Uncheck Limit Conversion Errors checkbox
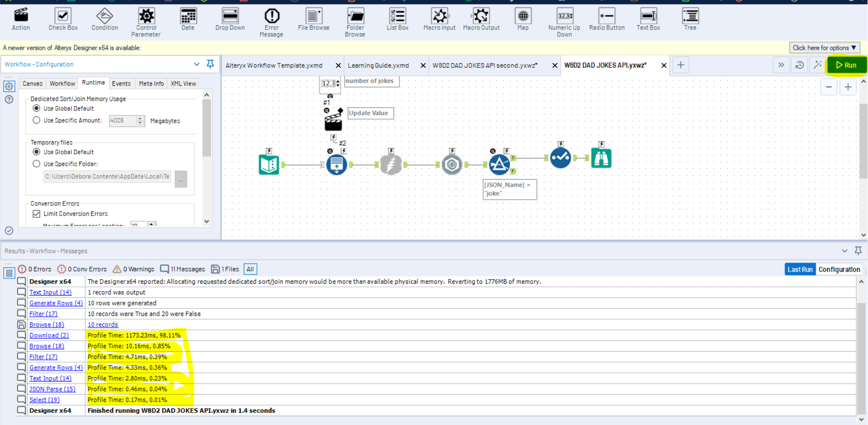The width and height of the screenshot is (868, 425). tap(37, 214)
